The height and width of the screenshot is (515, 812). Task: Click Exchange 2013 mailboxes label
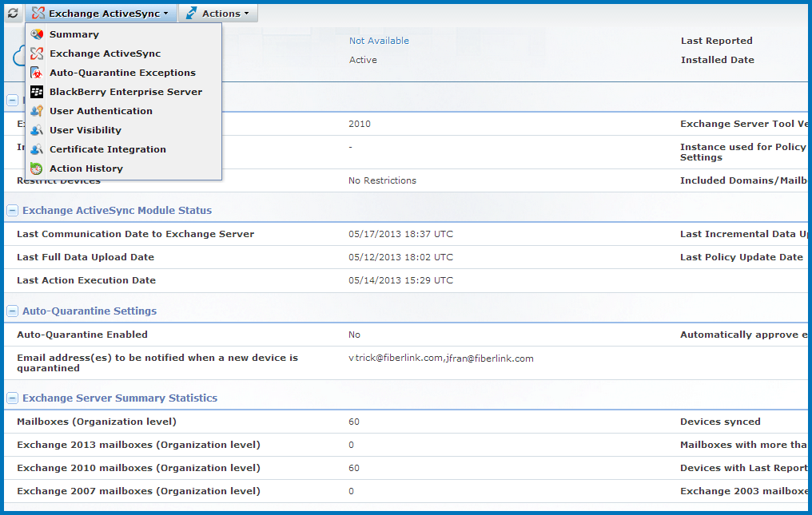click(x=139, y=445)
